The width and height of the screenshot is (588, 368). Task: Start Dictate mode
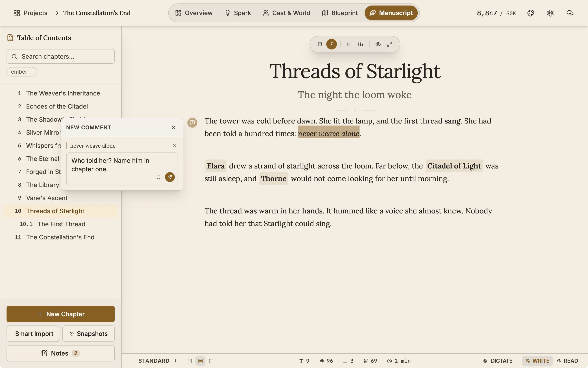click(498, 361)
